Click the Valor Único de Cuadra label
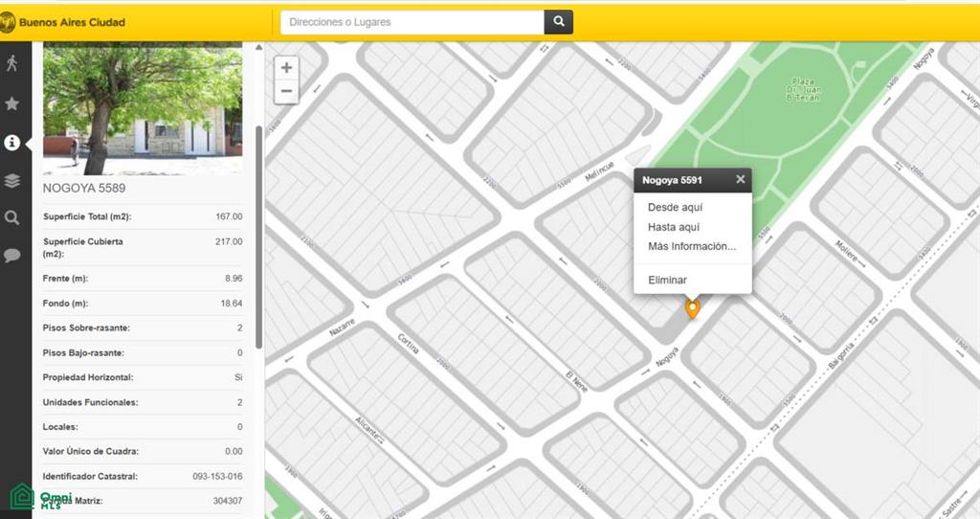 [91, 451]
